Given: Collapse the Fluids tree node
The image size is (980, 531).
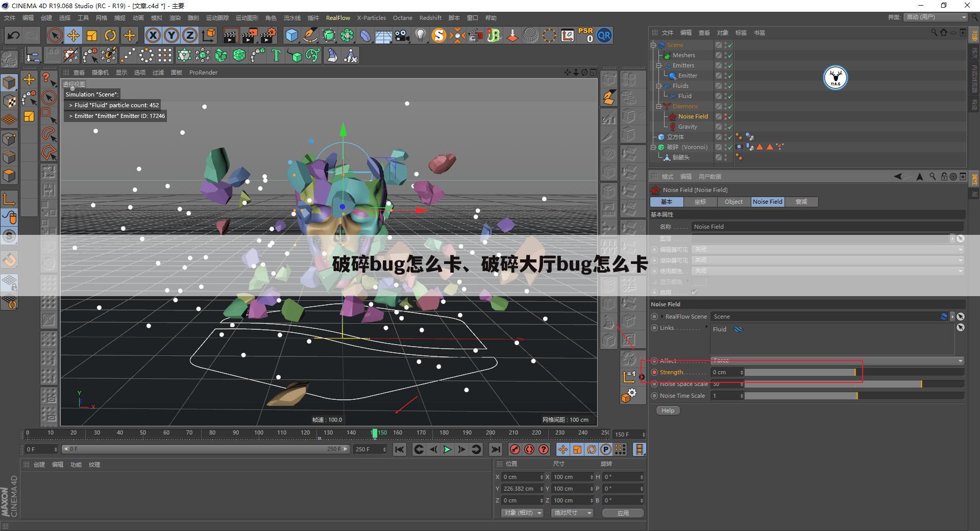Looking at the screenshot, I should tap(658, 86).
